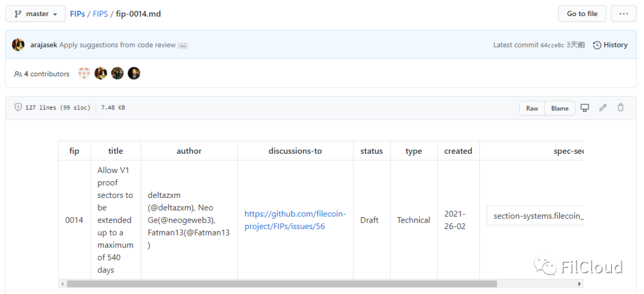Image resolution: width=644 pixels, height=294 pixels.
Task: Click the '0014' fip number cell
Action: pos(74,220)
